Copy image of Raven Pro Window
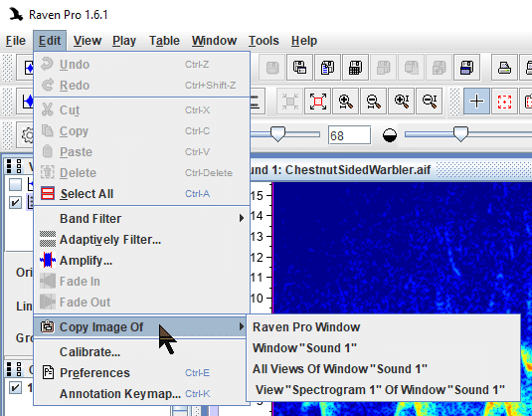The image size is (532, 416). click(x=384, y=327)
